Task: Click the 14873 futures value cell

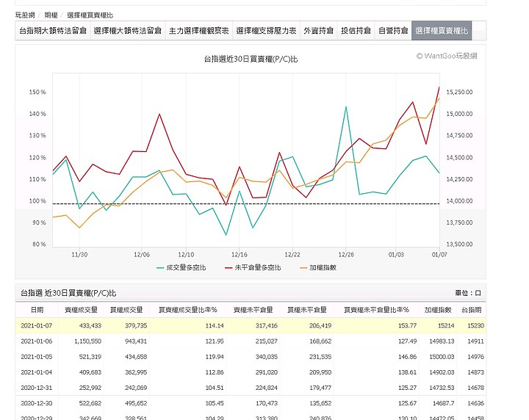Action: coord(475,372)
